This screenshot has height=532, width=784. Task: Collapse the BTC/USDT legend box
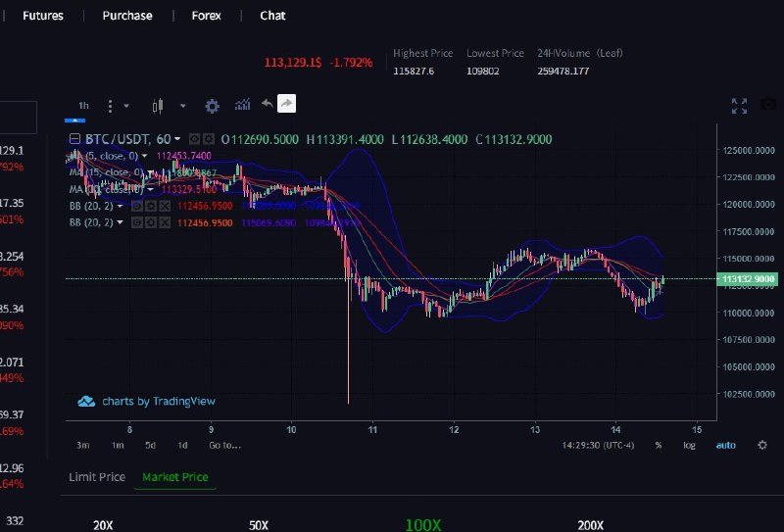(74, 140)
